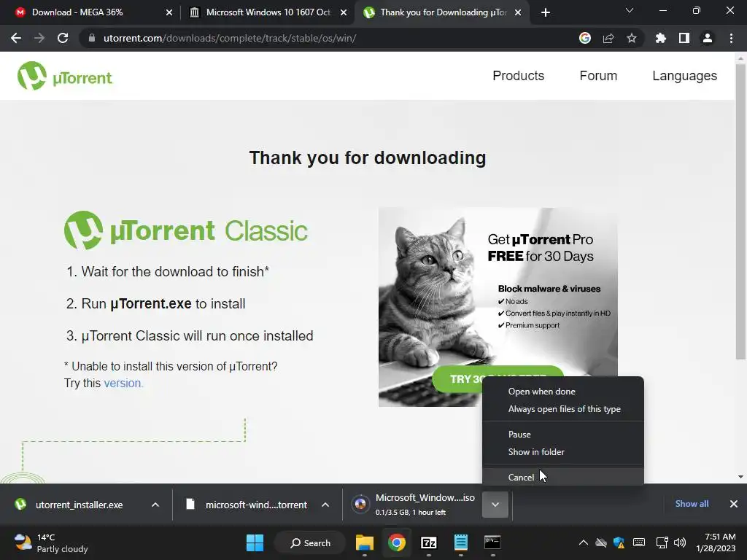
Task: Close the Microsoft Windows 10 tab
Action: pos(344,12)
